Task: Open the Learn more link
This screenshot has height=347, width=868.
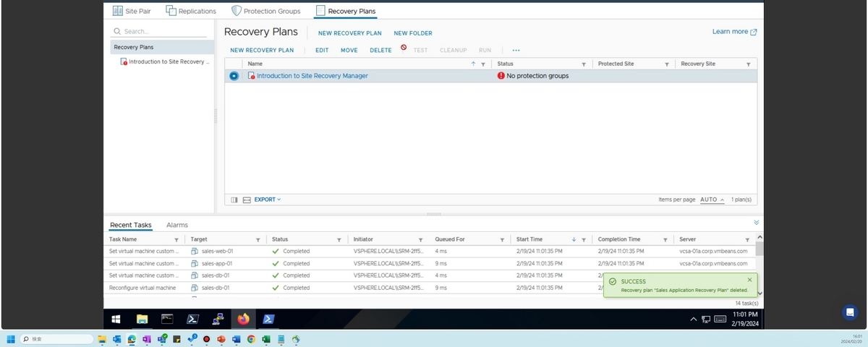Action: (x=734, y=32)
